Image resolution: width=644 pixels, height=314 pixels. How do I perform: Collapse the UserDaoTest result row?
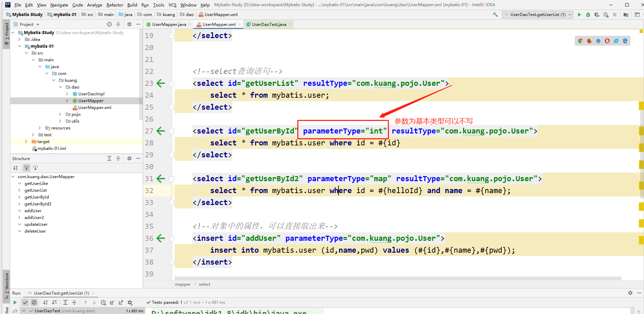(23, 311)
